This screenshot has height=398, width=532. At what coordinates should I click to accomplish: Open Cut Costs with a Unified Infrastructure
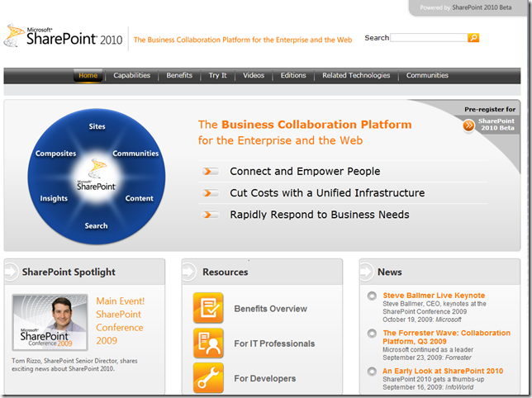[327, 193]
